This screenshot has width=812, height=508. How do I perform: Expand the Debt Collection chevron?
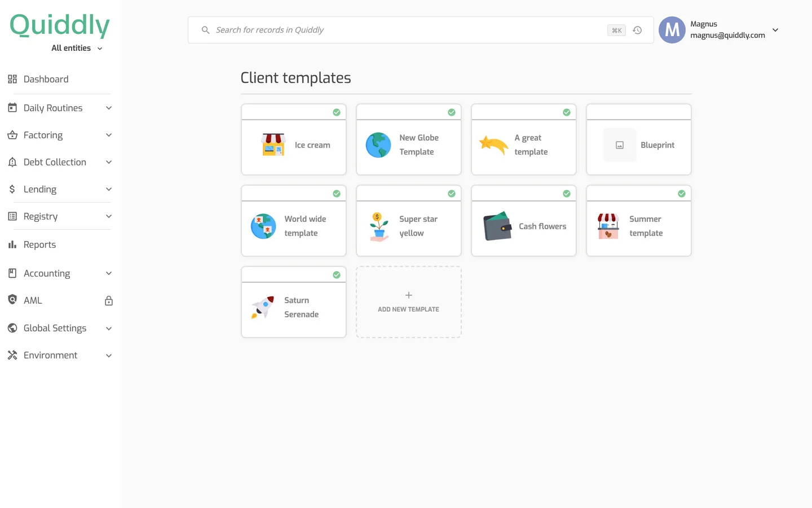coord(109,162)
